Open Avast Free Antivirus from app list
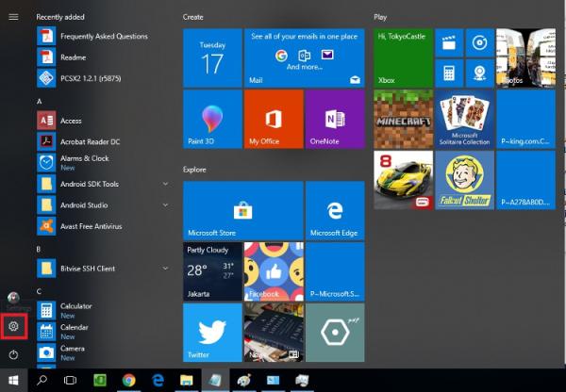The width and height of the screenshot is (566, 392). tap(93, 226)
